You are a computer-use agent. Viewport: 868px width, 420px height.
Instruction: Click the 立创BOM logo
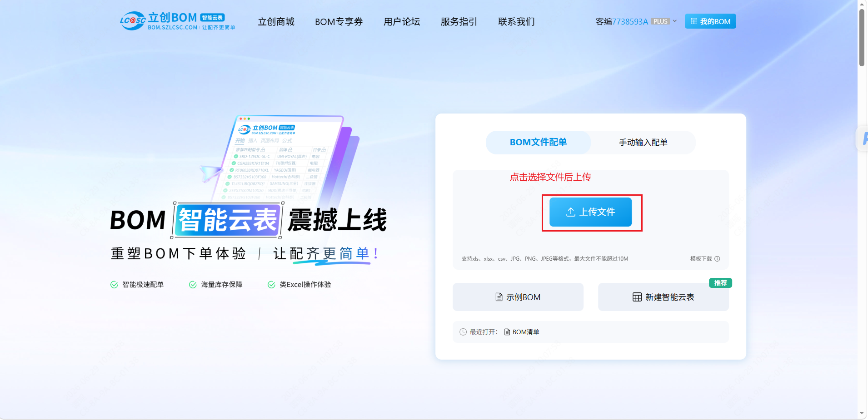pyautogui.click(x=177, y=21)
